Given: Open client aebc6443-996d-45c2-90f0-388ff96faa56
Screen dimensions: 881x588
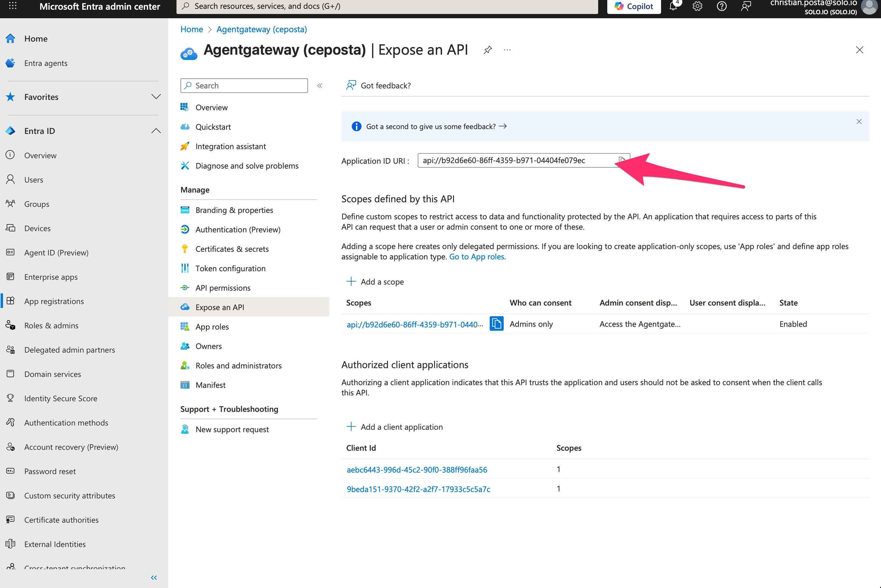Looking at the screenshot, I should click(417, 470).
